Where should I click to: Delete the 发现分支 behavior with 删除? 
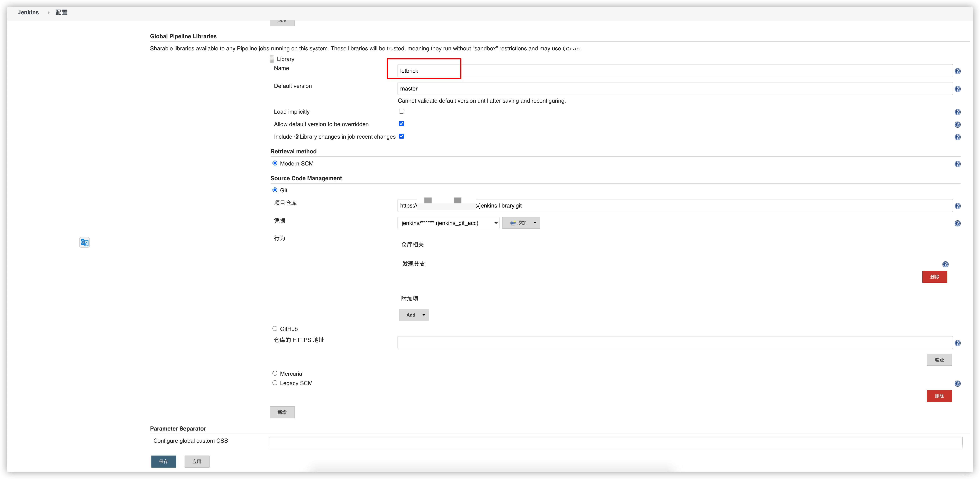pos(935,277)
